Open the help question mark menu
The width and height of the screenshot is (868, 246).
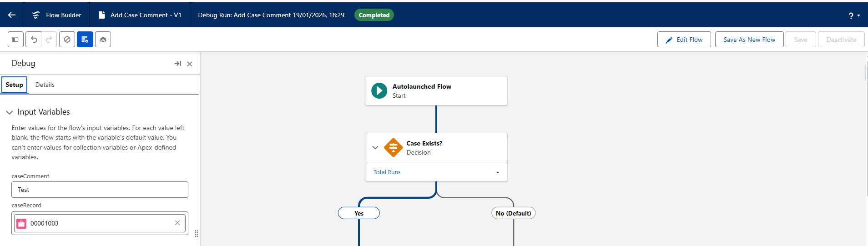(854, 15)
